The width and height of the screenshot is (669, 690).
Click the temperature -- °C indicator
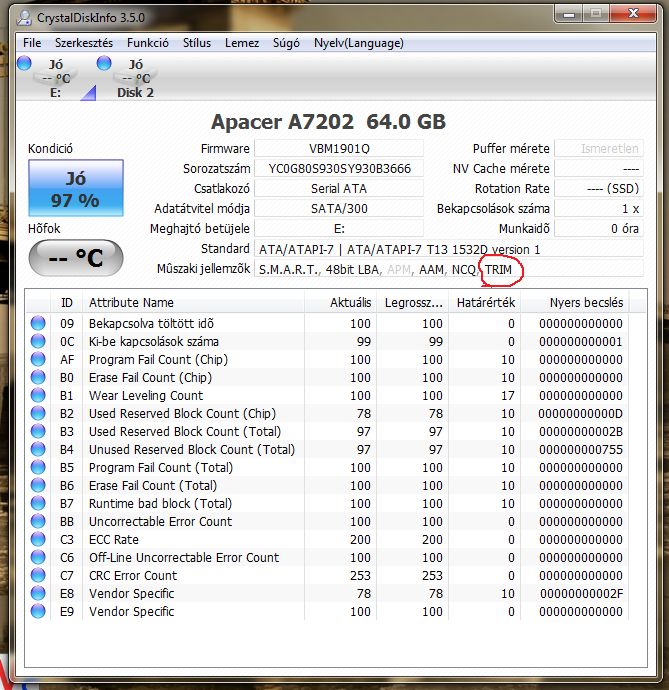(x=76, y=258)
